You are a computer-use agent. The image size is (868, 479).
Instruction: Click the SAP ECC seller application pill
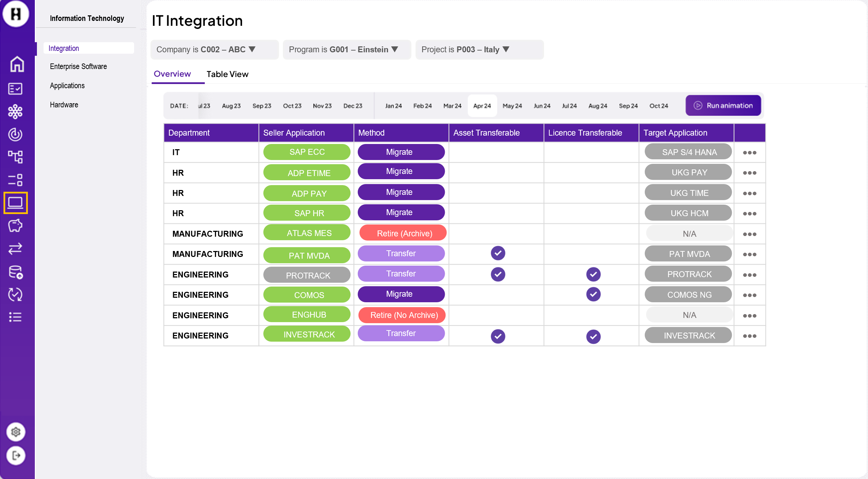[x=307, y=152]
